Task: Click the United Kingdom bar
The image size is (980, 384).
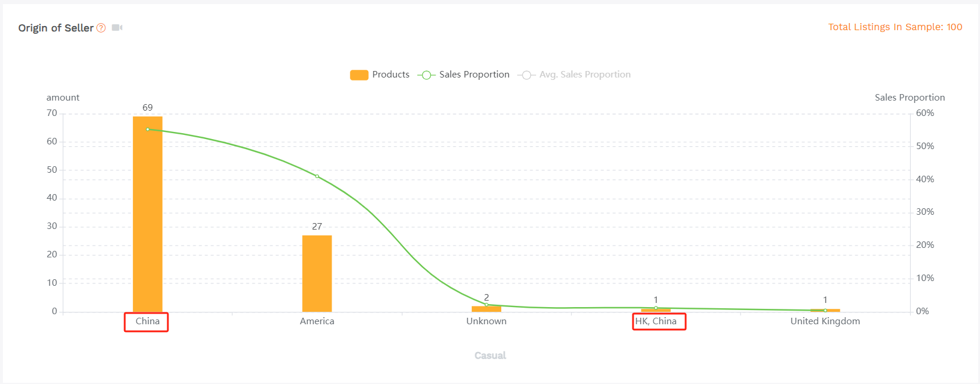Action: point(825,310)
